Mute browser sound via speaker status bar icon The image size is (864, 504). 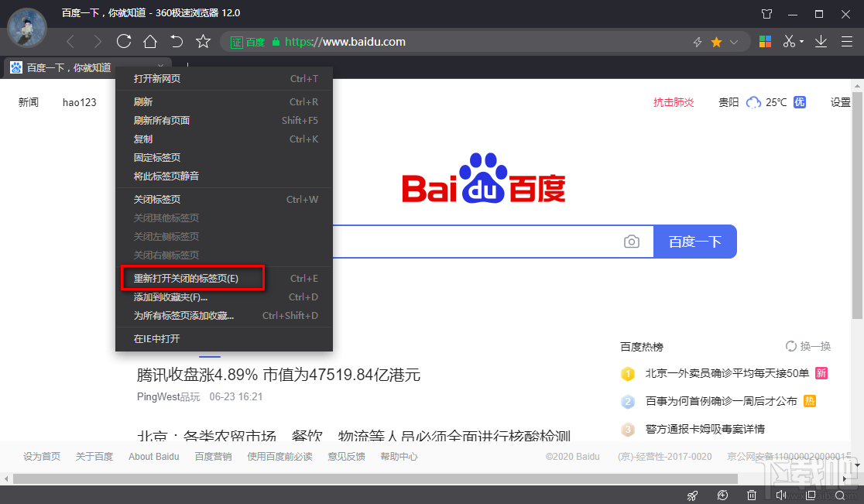(781, 495)
